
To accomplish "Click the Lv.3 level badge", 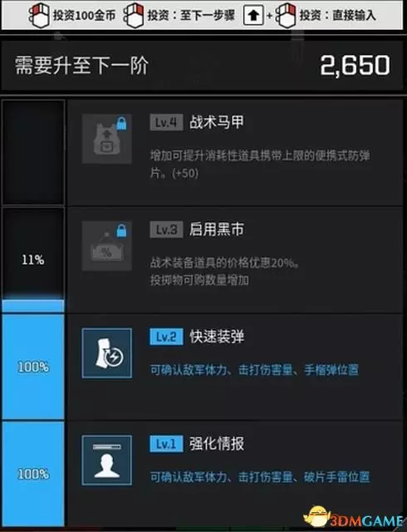I will point(166,229).
